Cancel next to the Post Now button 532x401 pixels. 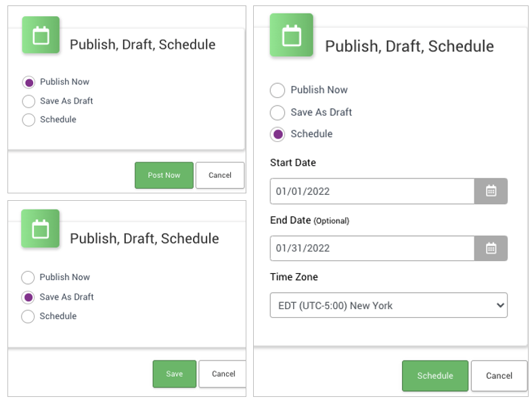click(x=220, y=175)
